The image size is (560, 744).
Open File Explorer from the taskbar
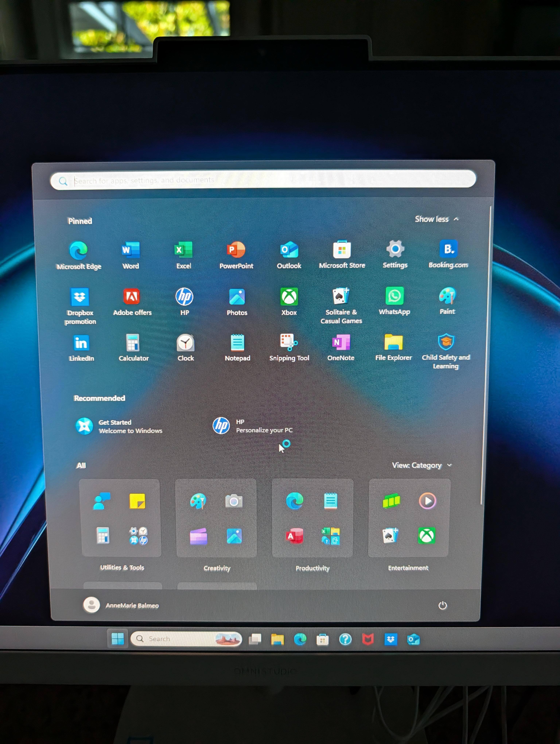point(277,639)
